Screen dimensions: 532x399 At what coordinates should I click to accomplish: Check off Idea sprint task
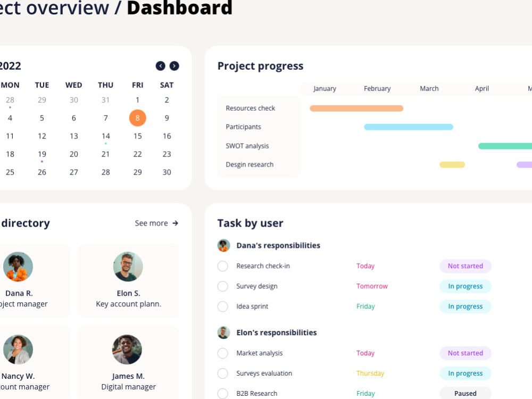click(222, 306)
